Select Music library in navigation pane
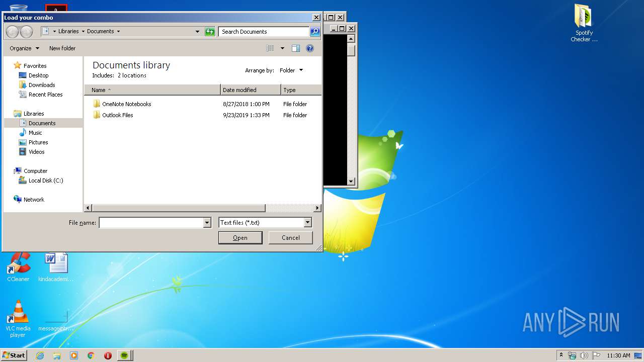 coord(35,133)
